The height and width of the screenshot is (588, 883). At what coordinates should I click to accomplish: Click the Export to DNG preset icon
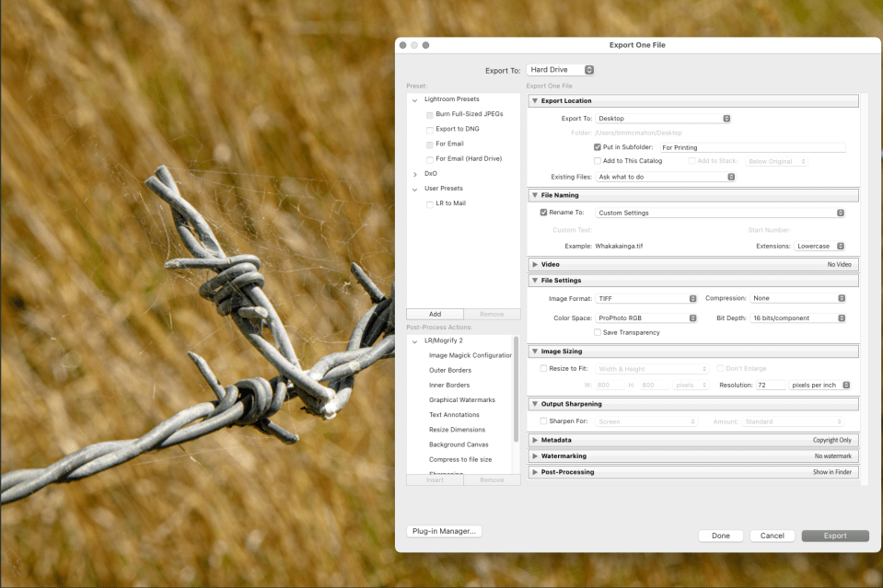[x=430, y=129]
